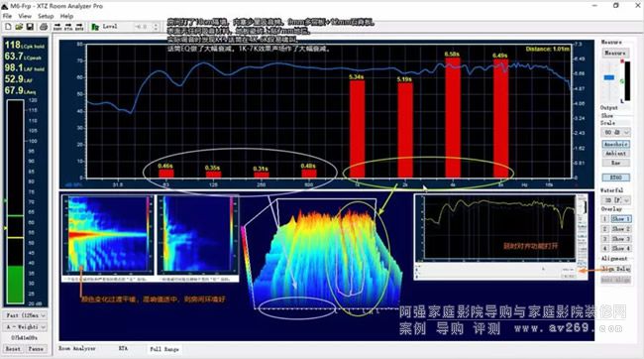Expand the Scale 60 dB dropdown
644x359 pixels.
[615, 132]
